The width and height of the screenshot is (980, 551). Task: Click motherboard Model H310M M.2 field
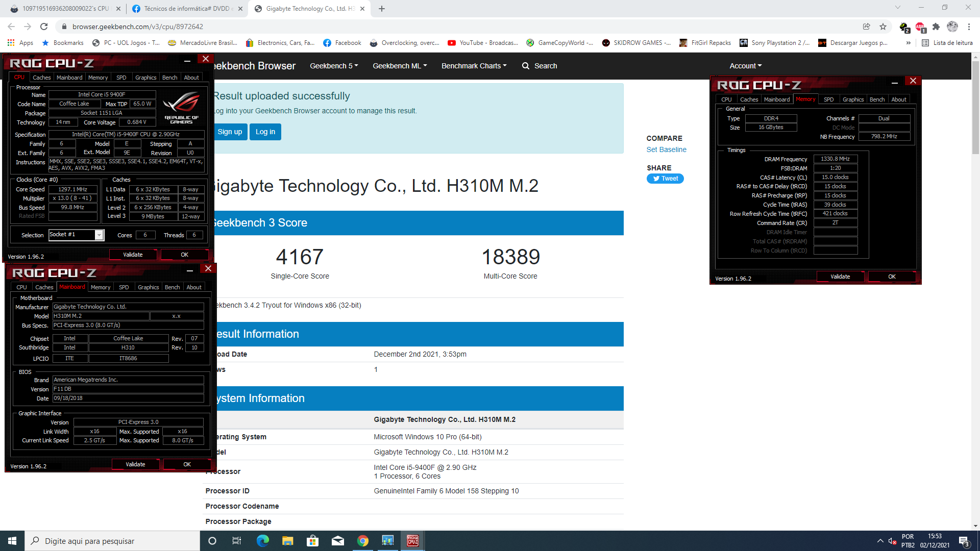(101, 316)
